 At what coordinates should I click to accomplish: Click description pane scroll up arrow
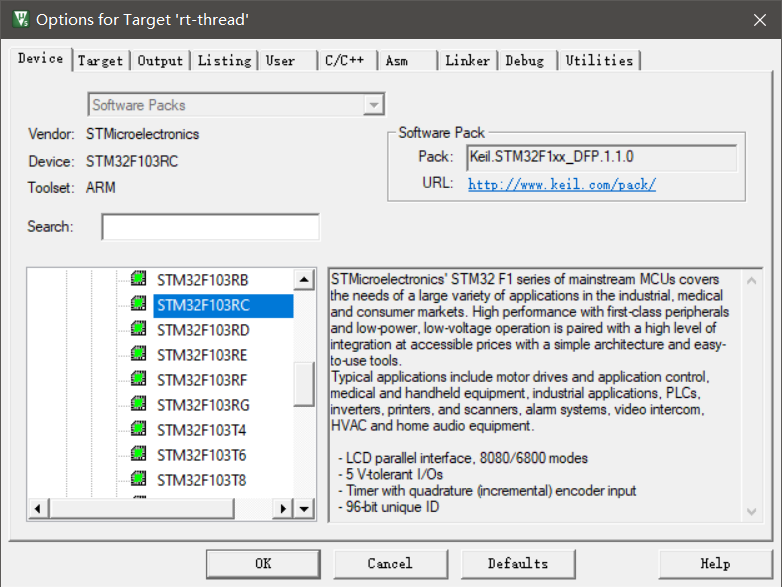point(752,281)
